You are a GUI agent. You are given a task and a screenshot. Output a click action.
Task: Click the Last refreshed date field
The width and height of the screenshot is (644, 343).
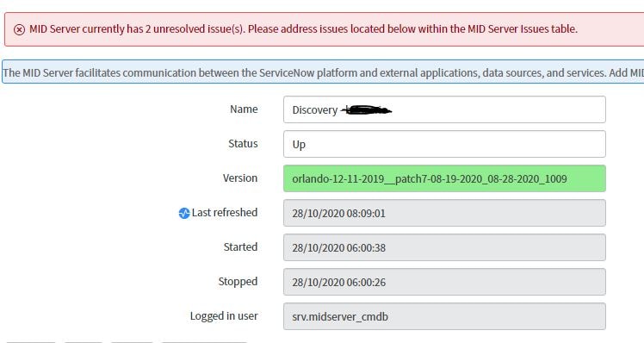pos(444,213)
